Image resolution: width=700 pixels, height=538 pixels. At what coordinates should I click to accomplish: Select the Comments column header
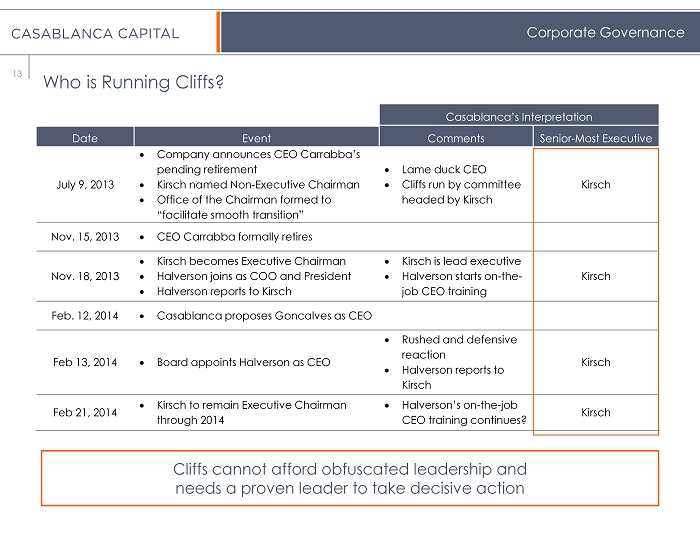pyautogui.click(x=456, y=138)
